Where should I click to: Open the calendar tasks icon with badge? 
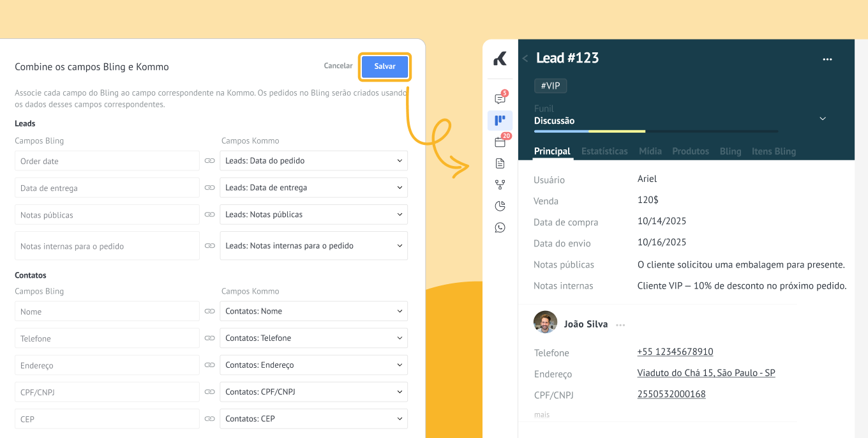tap(500, 142)
